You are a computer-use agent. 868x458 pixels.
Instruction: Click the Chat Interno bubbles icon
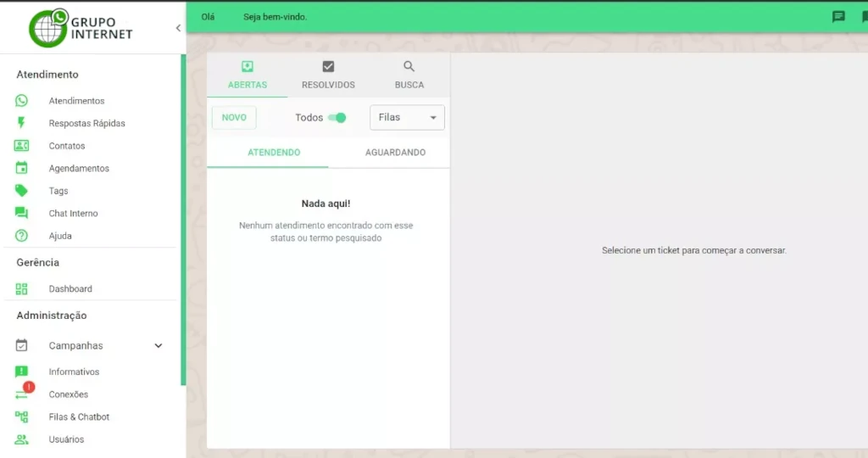coord(21,213)
